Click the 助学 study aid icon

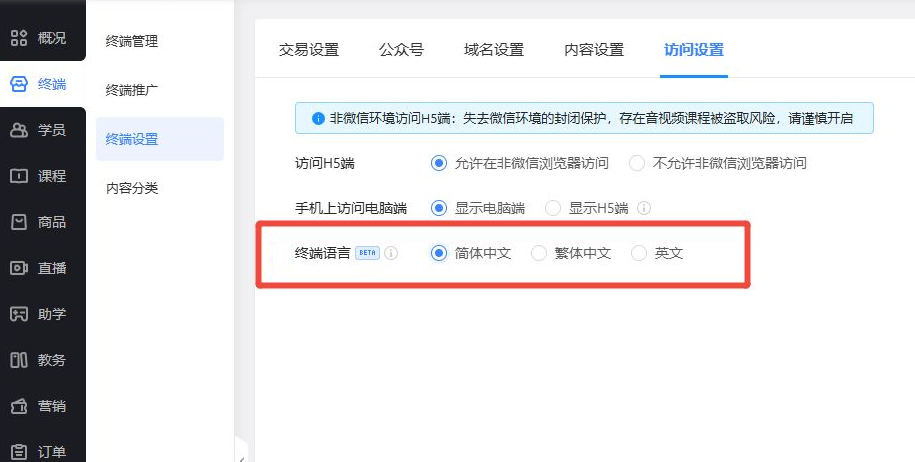coord(19,314)
